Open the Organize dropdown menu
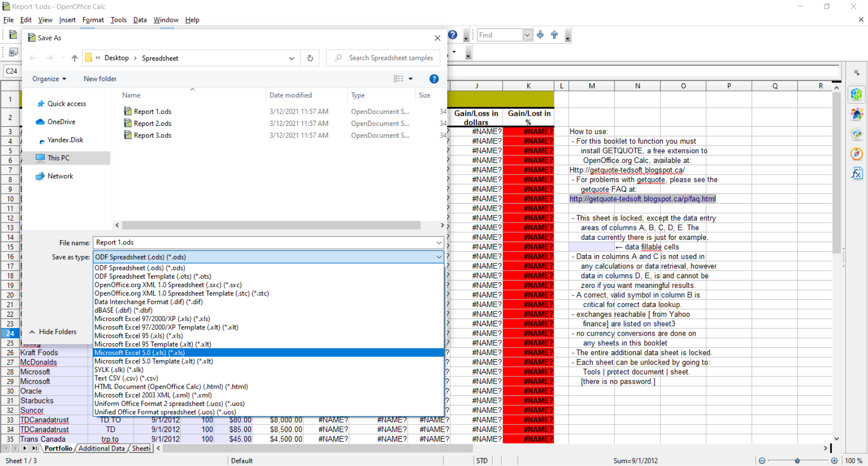The width and height of the screenshot is (868, 466). pos(49,79)
